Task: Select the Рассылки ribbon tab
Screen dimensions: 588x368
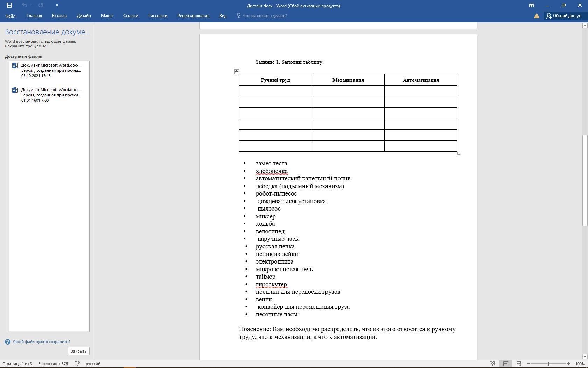Action: click(x=157, y=16)
